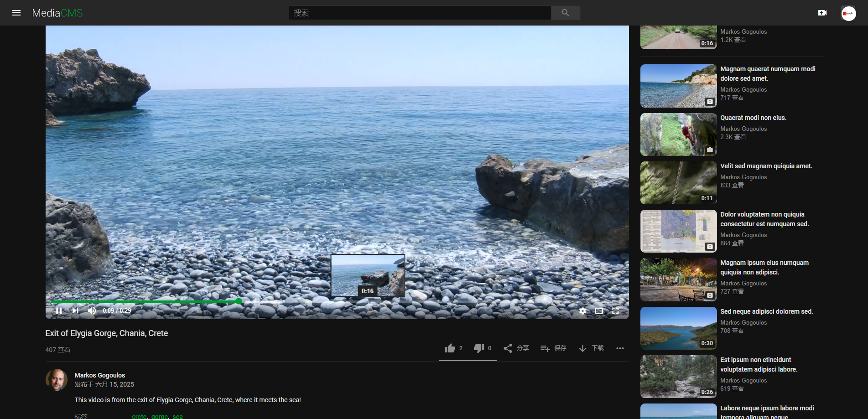Open the upload media camera icon
This screenshot has width=868, height=419.
pos(822,13)
